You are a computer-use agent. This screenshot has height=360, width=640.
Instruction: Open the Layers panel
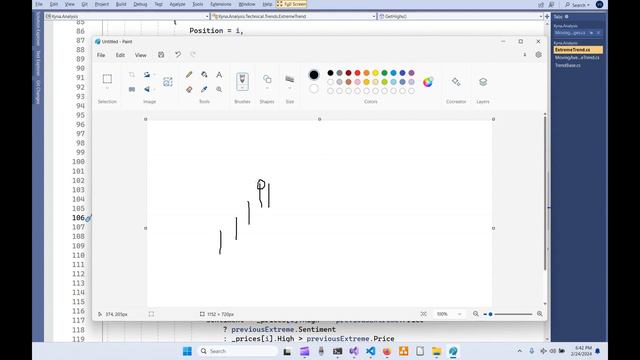coord(483,82)
